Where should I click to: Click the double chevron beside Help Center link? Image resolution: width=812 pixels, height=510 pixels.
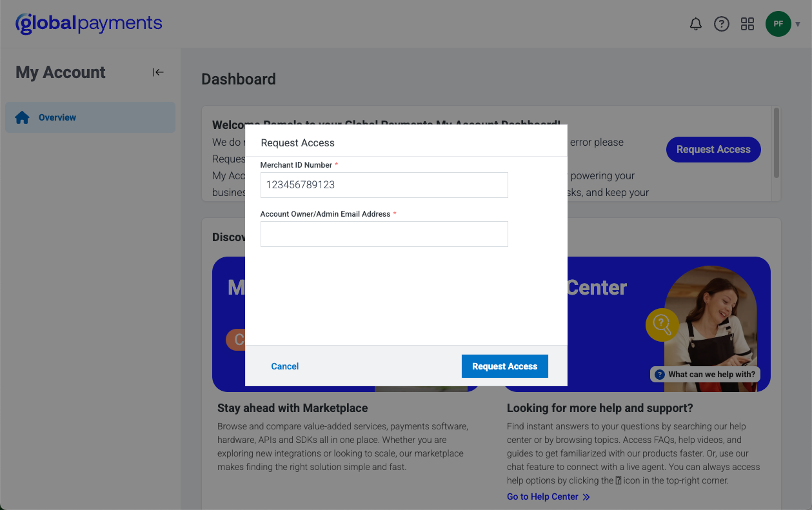point(586,497)
